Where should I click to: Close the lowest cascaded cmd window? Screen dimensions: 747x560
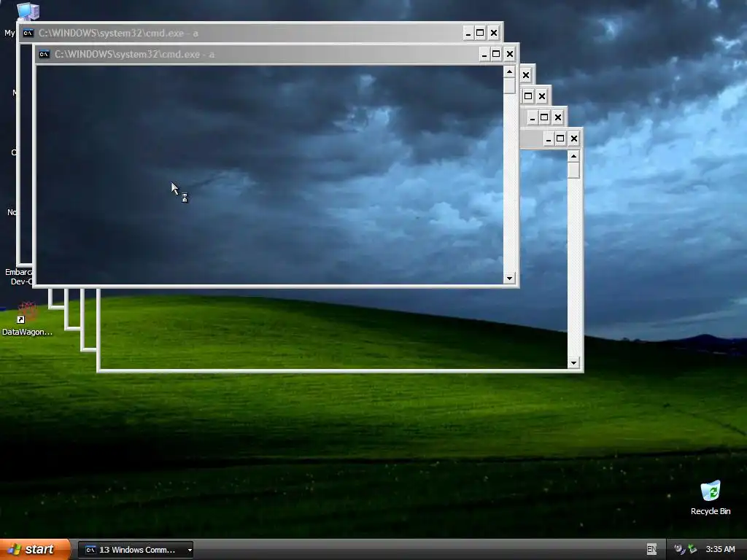[x=574, y=139]
